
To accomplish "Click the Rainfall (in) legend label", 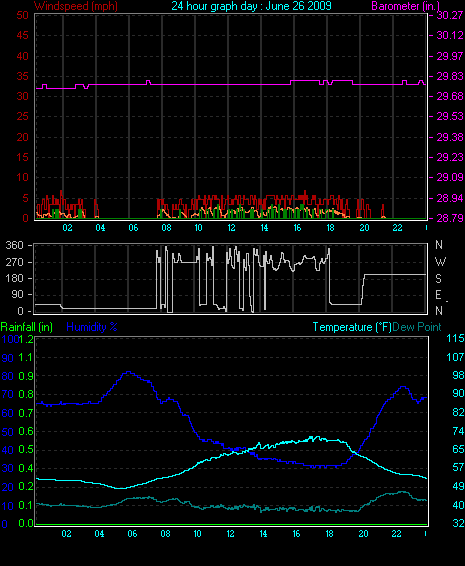I will pos(27,327).
